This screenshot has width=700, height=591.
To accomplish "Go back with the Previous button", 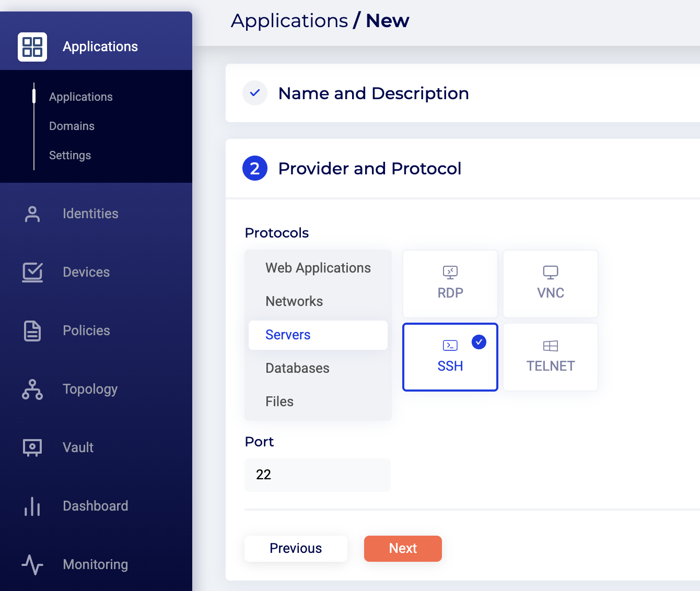I will pyautogui.click(x=296, y=548).
